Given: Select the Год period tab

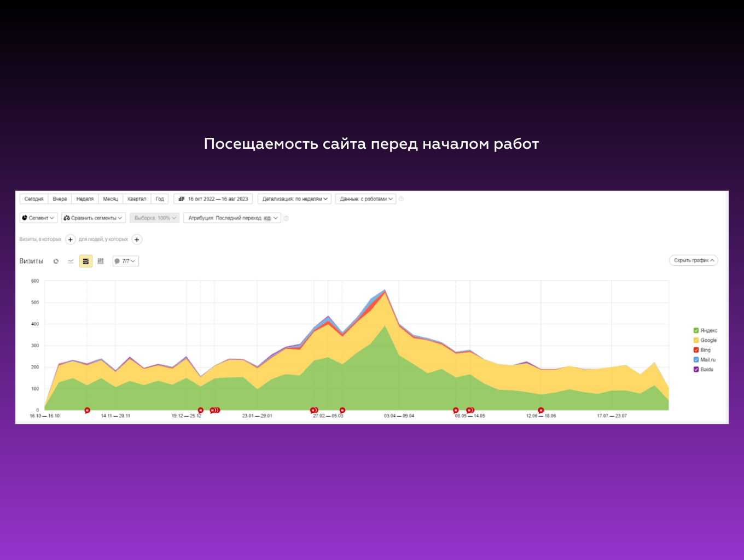Looking at the screenshot, I should pos(160,199).
